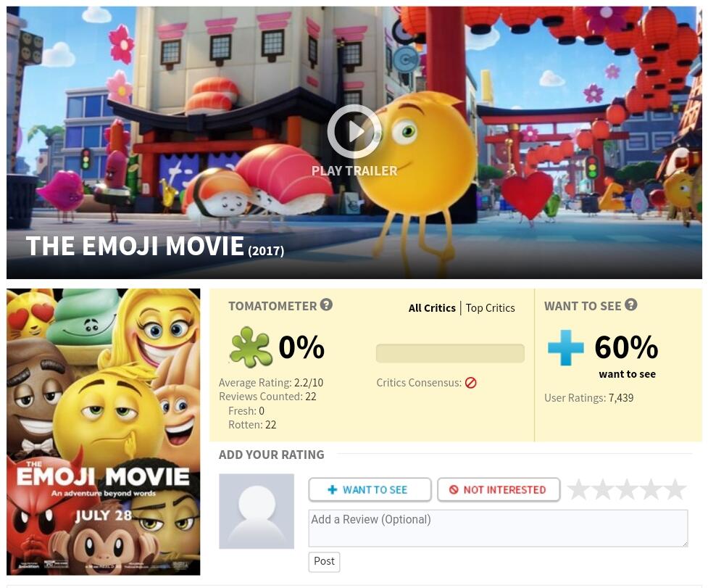
Task: Open the Want To See help icon
Action: (631, 305)
